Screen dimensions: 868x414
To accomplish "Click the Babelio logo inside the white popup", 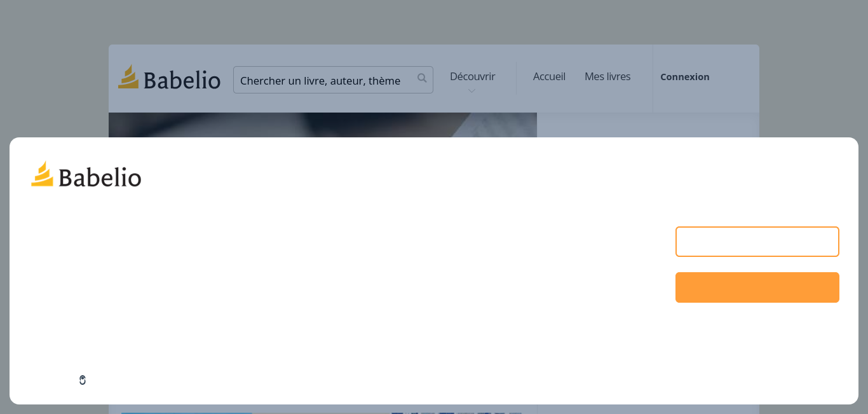I will click(x=86, y=174).
